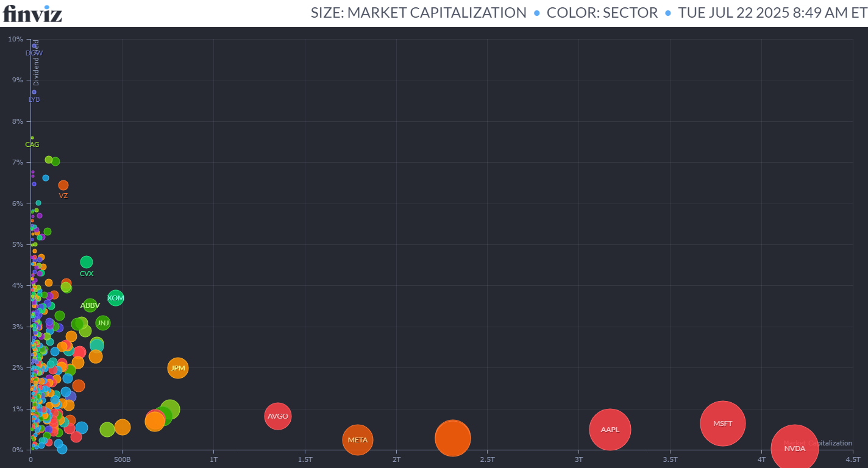Select the large unlabeled orange bubble near 2.3T
The height and width of the screenshot is (468, 868).
(452, 438)
